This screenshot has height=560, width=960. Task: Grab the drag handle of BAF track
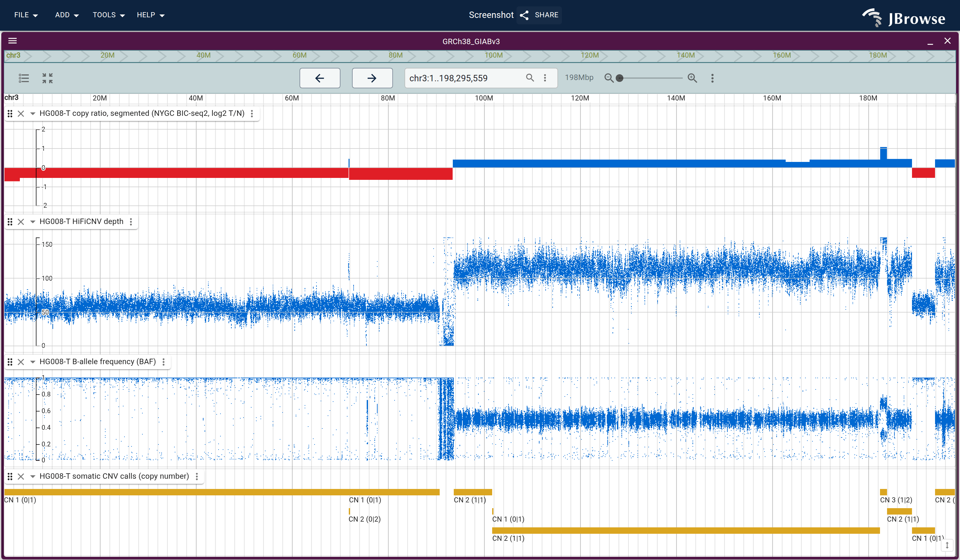point(10,362)
